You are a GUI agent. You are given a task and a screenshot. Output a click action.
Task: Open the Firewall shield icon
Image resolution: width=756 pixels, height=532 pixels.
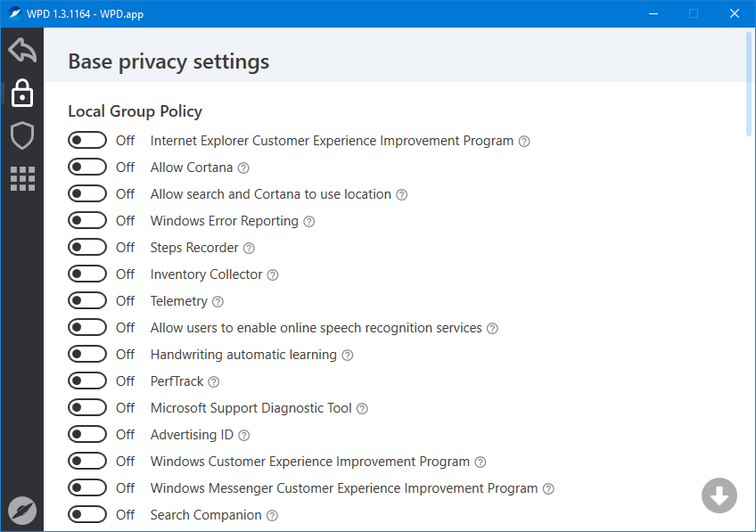pos(22,135)
